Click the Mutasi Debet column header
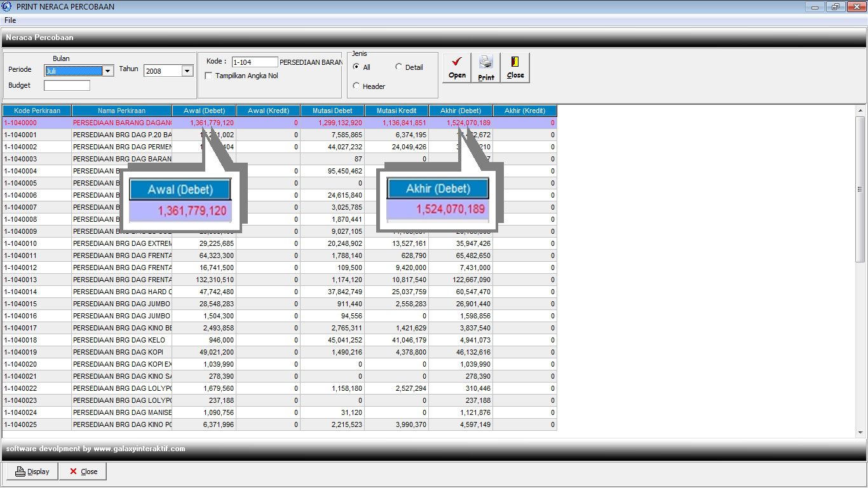The image size is (868, 488). [x=332, y=111]
